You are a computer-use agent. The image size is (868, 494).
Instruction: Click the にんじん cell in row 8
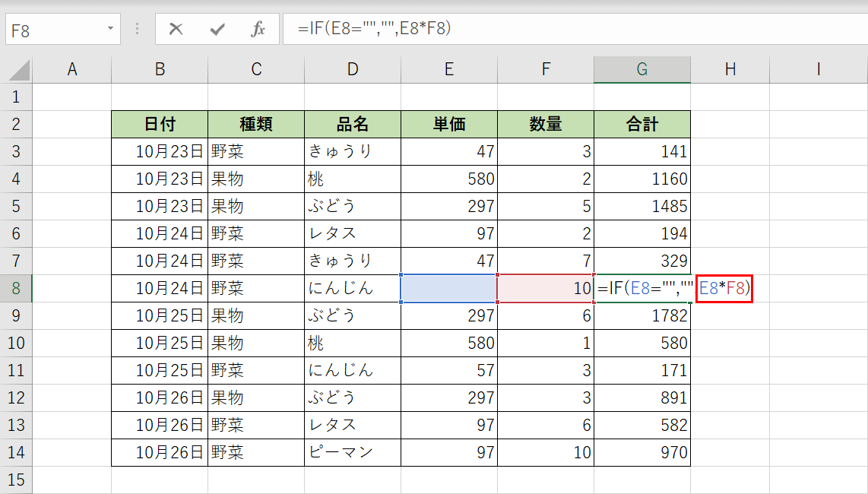pyautogui.click(x=352, y=288)
